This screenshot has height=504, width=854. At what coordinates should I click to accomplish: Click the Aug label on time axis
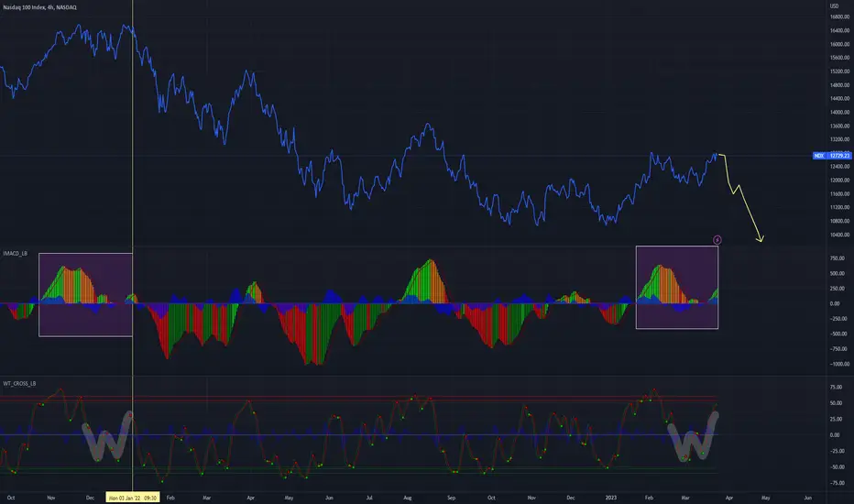[x=408, y=498]
